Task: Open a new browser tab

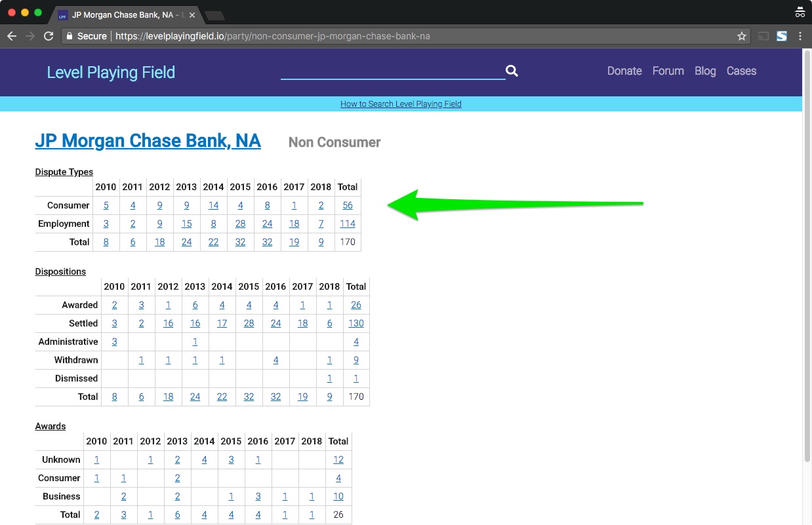Action: [x=214, y=15]
